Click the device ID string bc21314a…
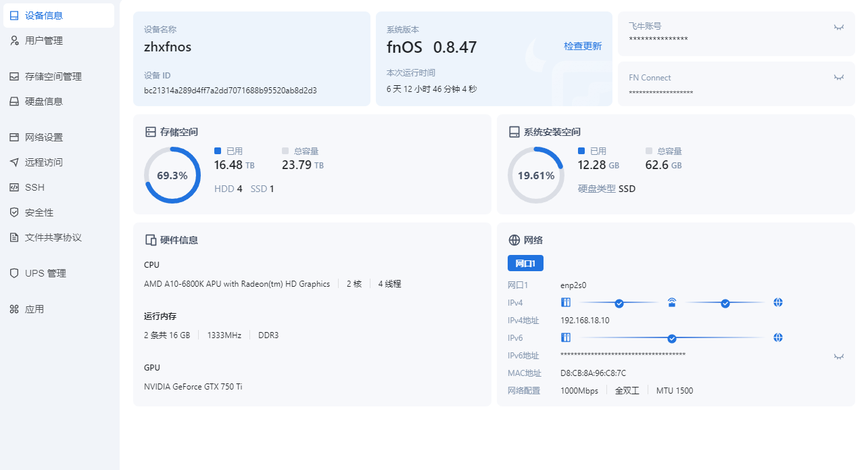 [231, 90]
